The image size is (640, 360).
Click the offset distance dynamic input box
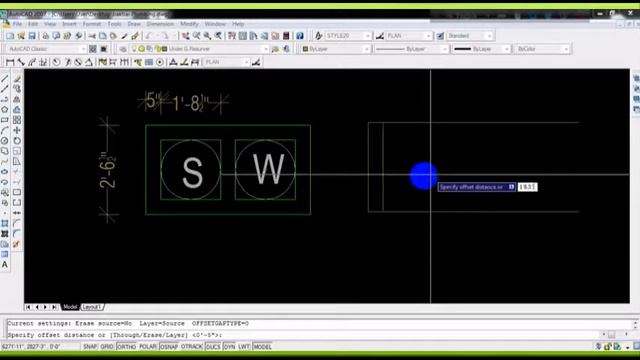[x=527, y=187]
